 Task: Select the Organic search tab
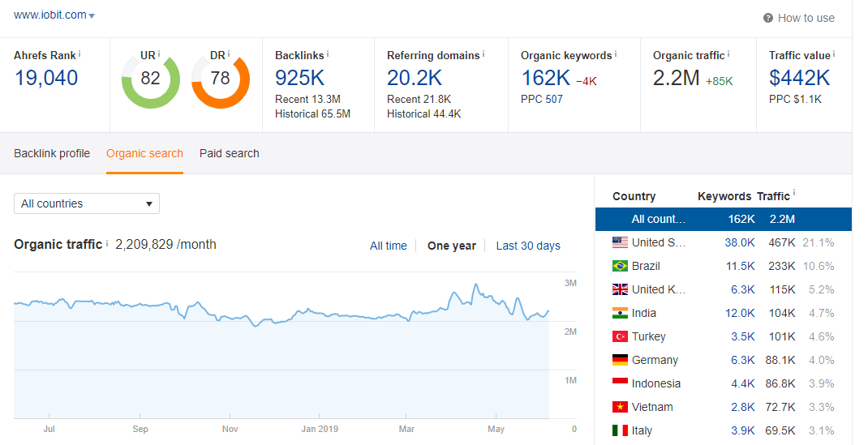[144, 153]
